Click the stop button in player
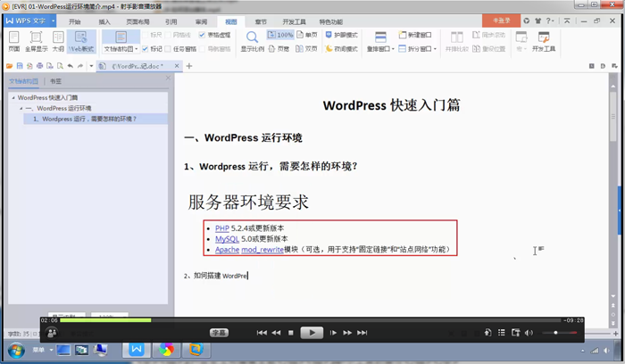Viewport: 625px width, 364px height. [291, 333]
